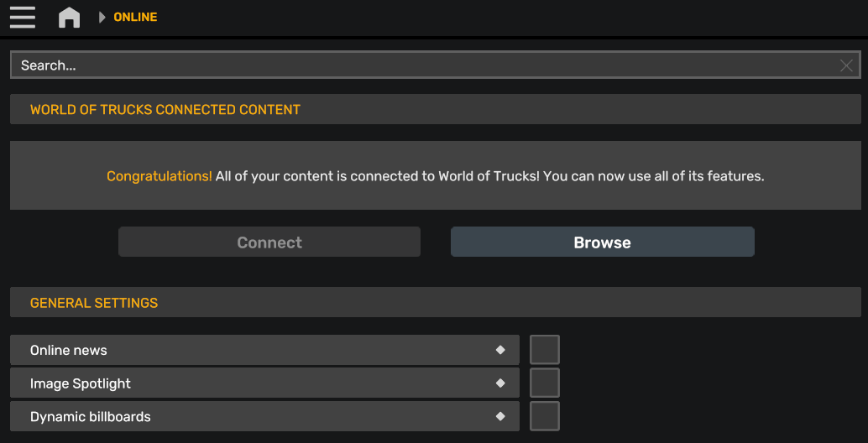This screenshot has height=443, width=868.
Task: Click the diamond icon on Online news
Action: [x=500, y=350]
